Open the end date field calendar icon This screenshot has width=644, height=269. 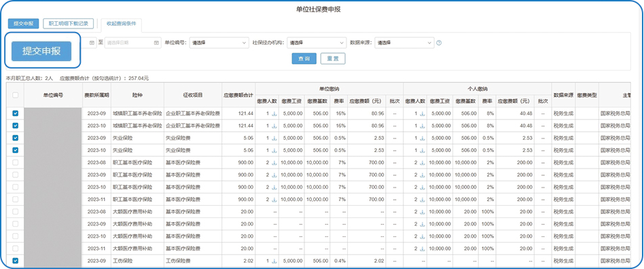click(156, 42)
